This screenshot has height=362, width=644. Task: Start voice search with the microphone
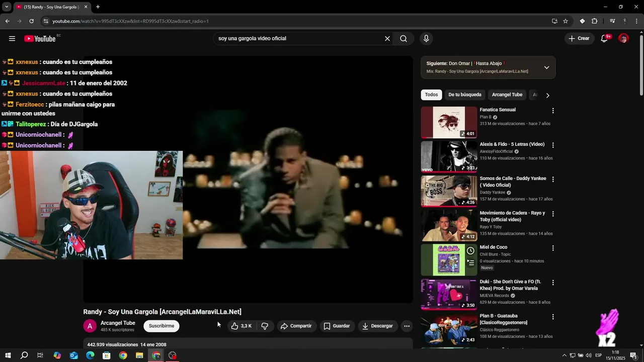(426, 39)
